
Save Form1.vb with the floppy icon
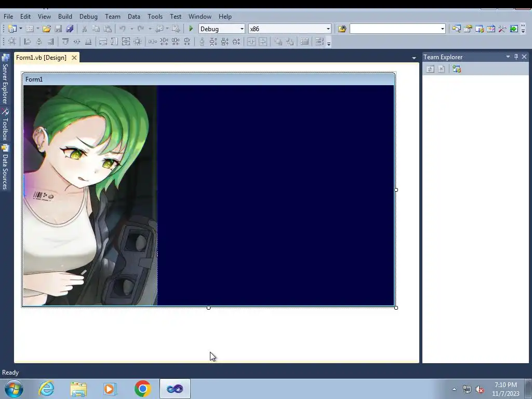(x=58, y=29)
